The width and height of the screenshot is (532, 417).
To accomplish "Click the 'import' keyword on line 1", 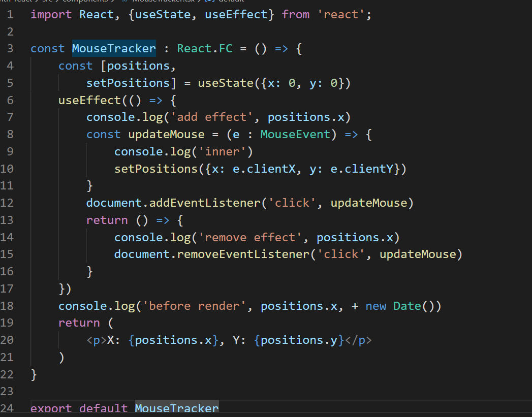I will [51, 15].
